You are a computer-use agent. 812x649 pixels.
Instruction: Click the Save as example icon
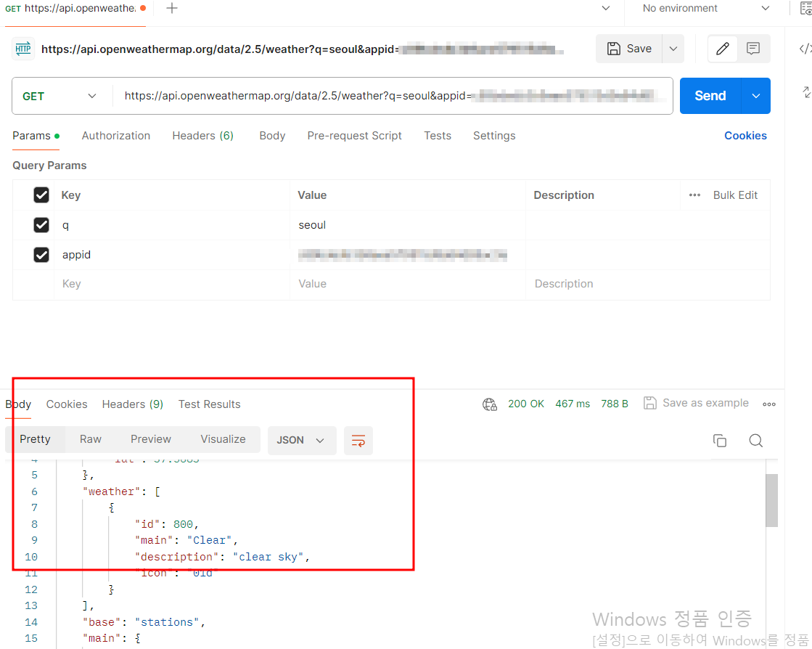tap(650, 403)
